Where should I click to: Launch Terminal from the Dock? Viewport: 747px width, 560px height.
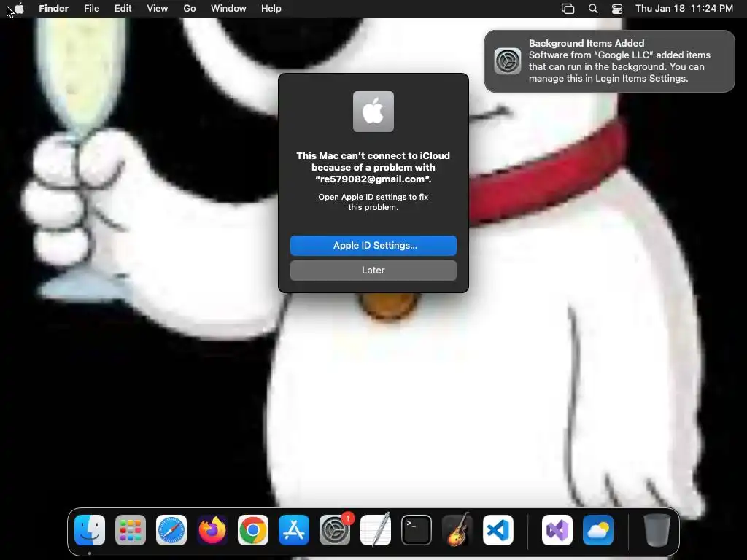tap(417, 530)
